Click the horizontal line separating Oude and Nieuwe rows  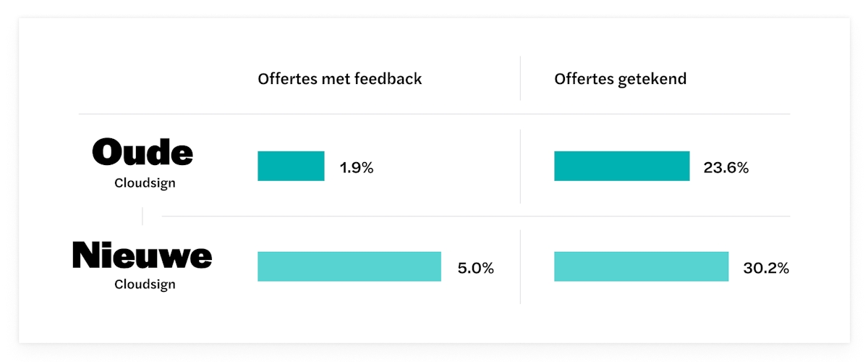tap(475, 216)
